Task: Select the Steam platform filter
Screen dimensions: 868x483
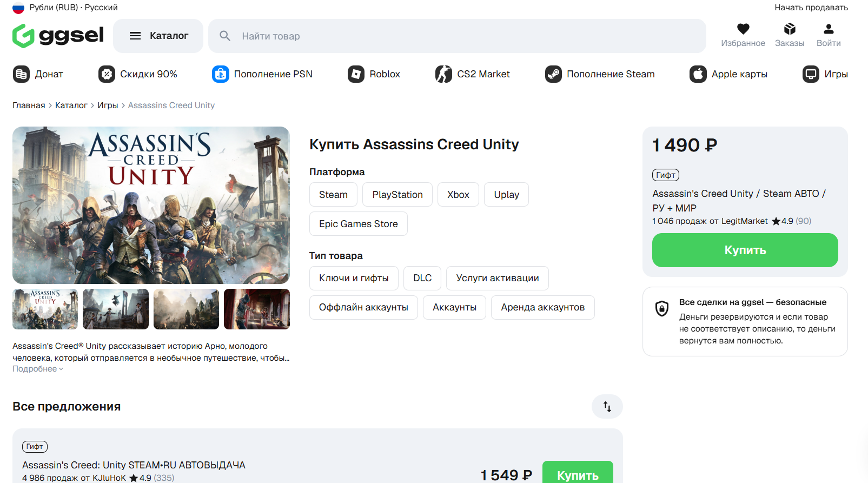Action: coord(333,195)
